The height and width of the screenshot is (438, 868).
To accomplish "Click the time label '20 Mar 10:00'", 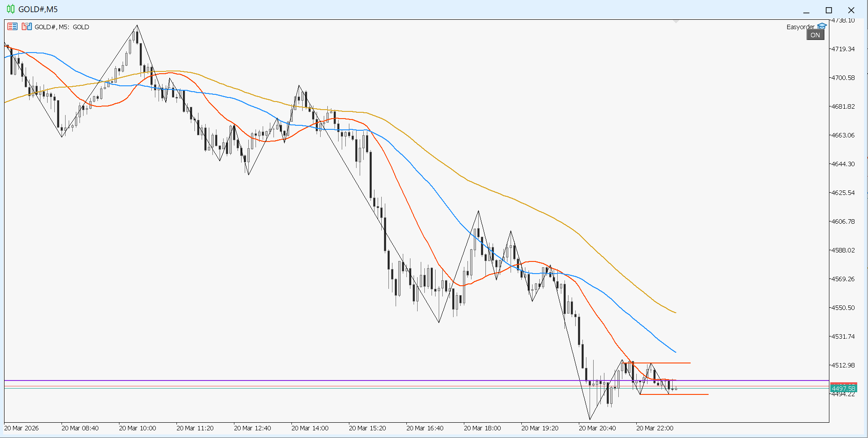I will pyautogui.click(x=137, y=428).
